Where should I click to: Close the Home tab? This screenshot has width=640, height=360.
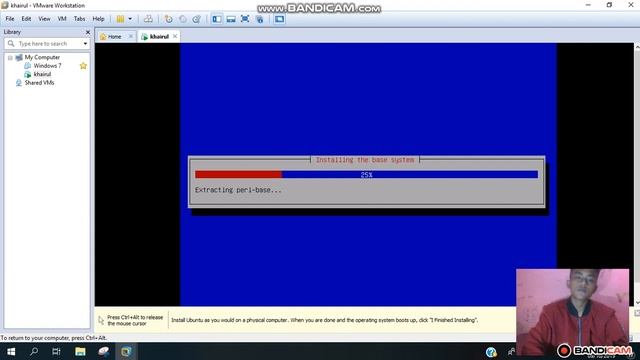point(131,36)
